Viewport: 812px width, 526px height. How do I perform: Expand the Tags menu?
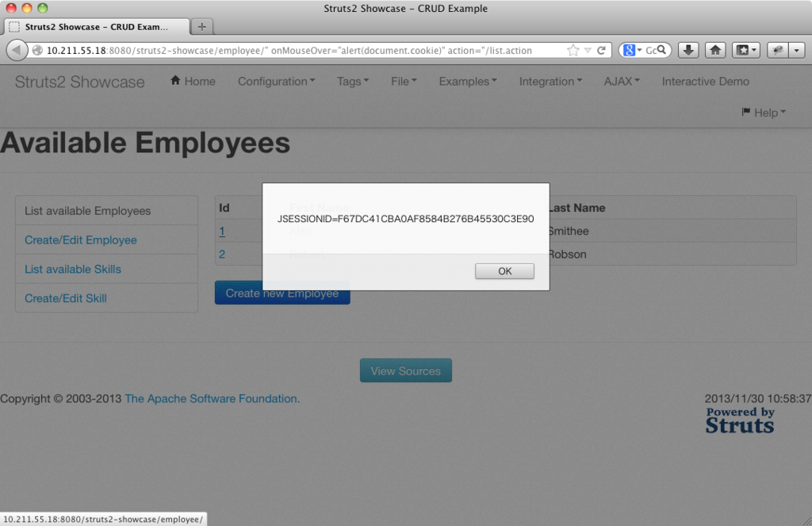[x=353, y=82]
